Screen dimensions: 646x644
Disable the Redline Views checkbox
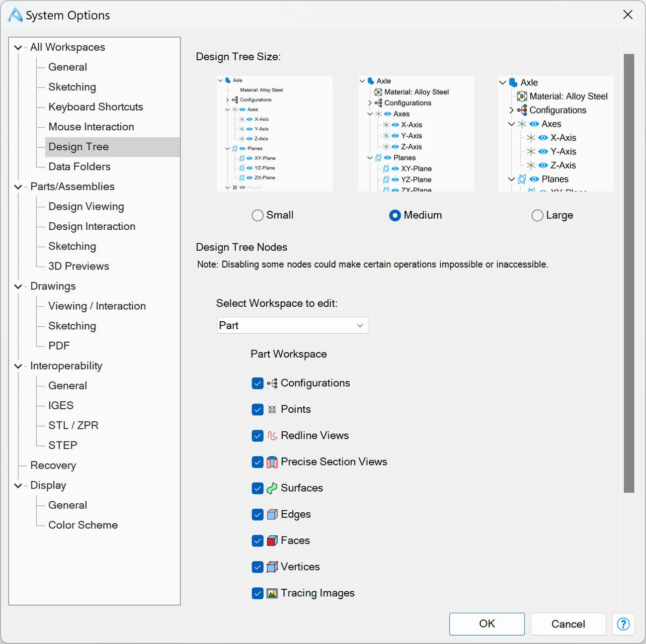[x=257, y=436]
